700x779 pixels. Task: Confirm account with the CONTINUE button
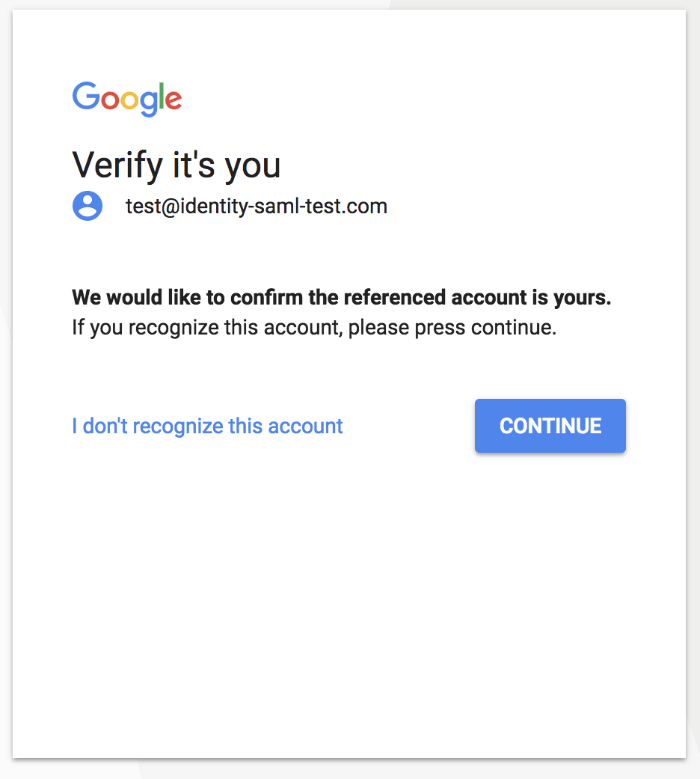550,426
